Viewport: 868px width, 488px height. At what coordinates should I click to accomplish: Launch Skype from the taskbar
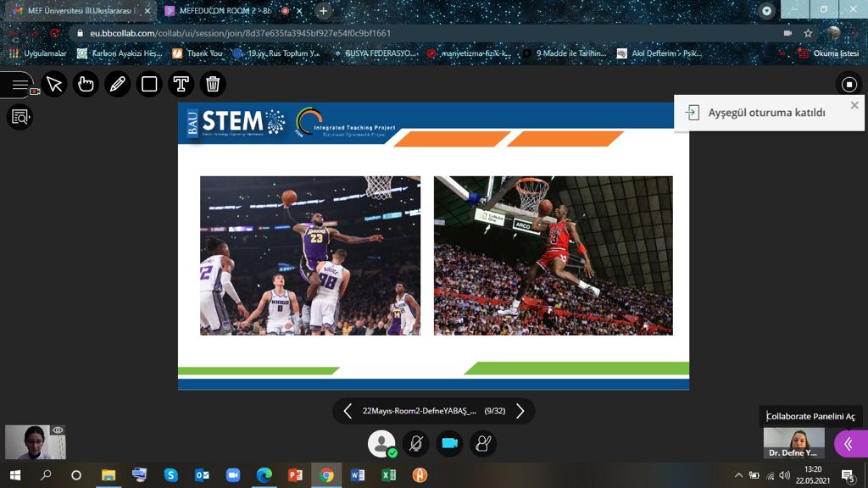click(x=170, y=475)
